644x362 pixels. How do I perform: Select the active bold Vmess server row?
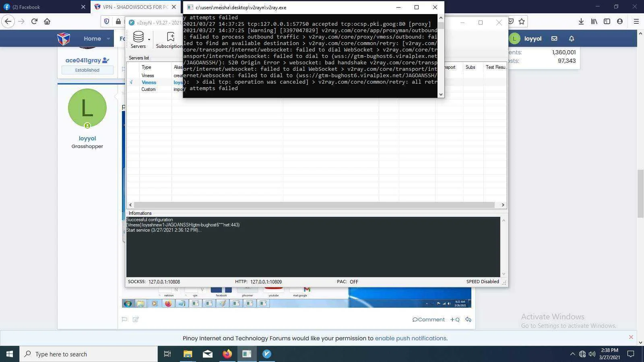coord(154,82)
